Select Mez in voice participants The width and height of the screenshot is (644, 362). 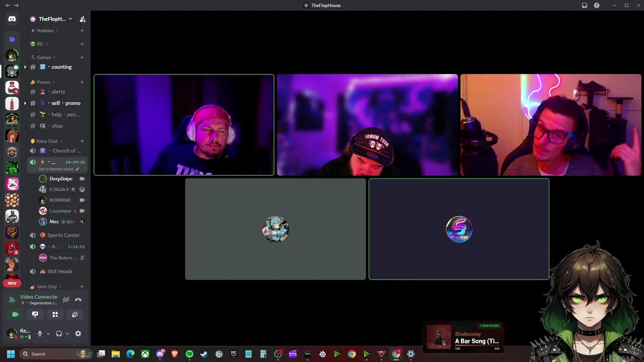[61, 222]
